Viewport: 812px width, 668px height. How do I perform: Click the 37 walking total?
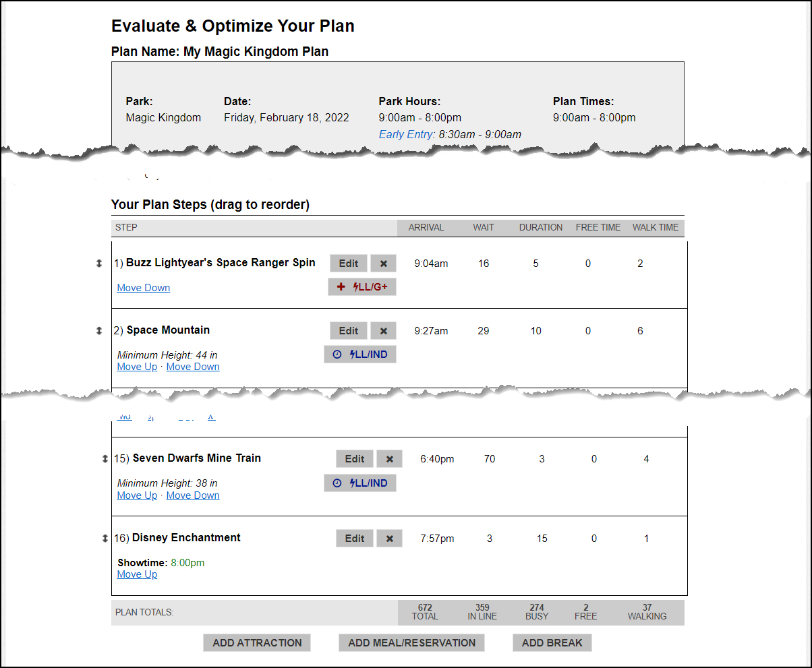(x=647, y=607)
